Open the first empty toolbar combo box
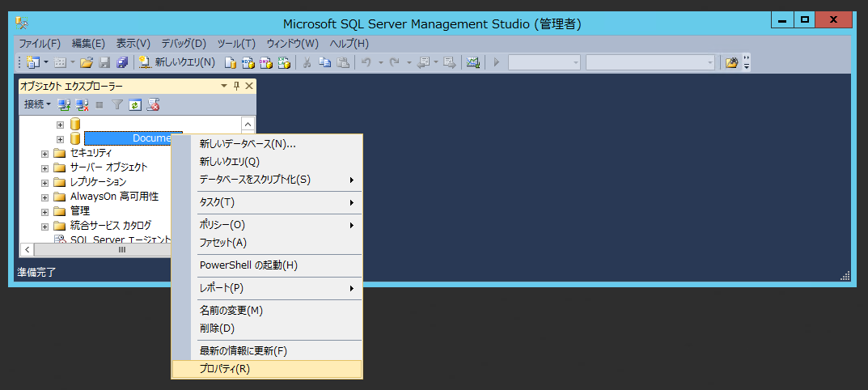This screenshot has width=868, height=390. coord(544,62)
